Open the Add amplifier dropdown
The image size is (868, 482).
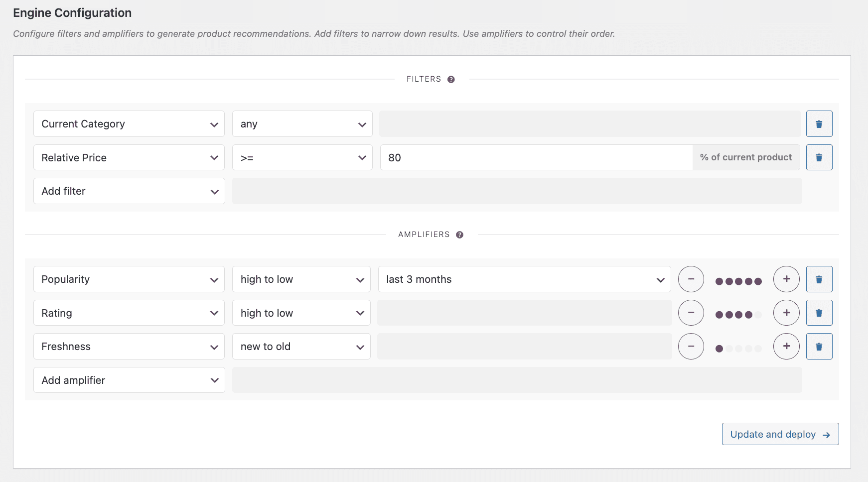[x=129, y=380]
